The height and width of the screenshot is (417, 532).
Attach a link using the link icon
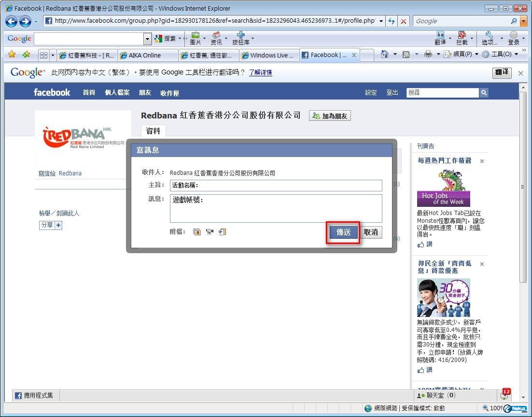(222, 232)
